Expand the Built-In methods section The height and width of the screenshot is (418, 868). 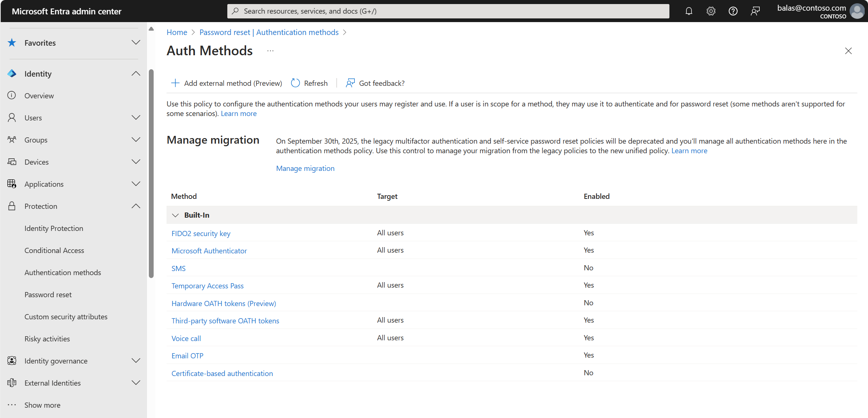[175, 215]
